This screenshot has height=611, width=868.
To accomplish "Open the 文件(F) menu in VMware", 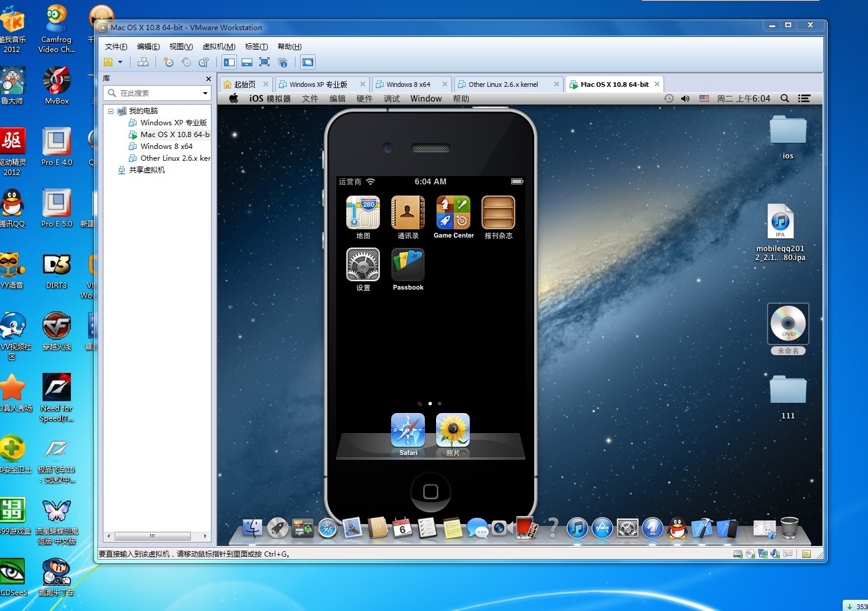I will click(116, 47).
